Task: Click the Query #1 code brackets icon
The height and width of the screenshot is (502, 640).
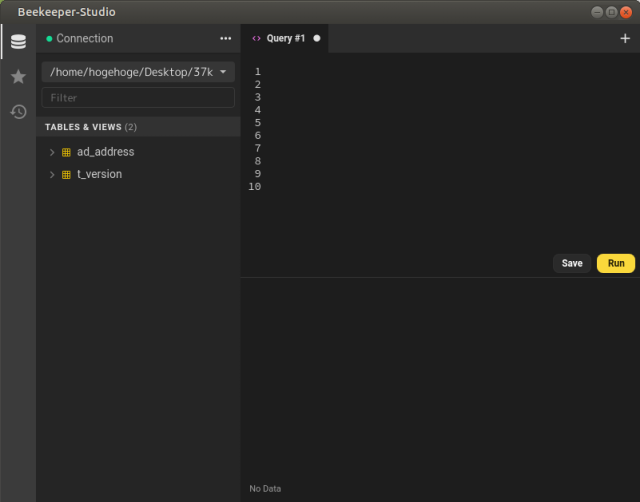Action: pyautogui.click(x=256, y=39)
